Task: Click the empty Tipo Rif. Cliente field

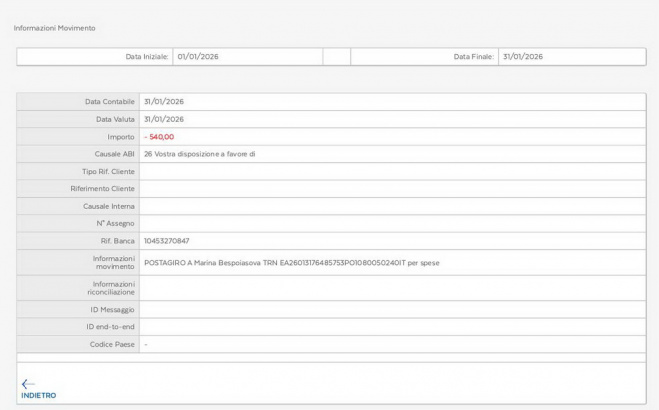Action: tap(390, 171)
